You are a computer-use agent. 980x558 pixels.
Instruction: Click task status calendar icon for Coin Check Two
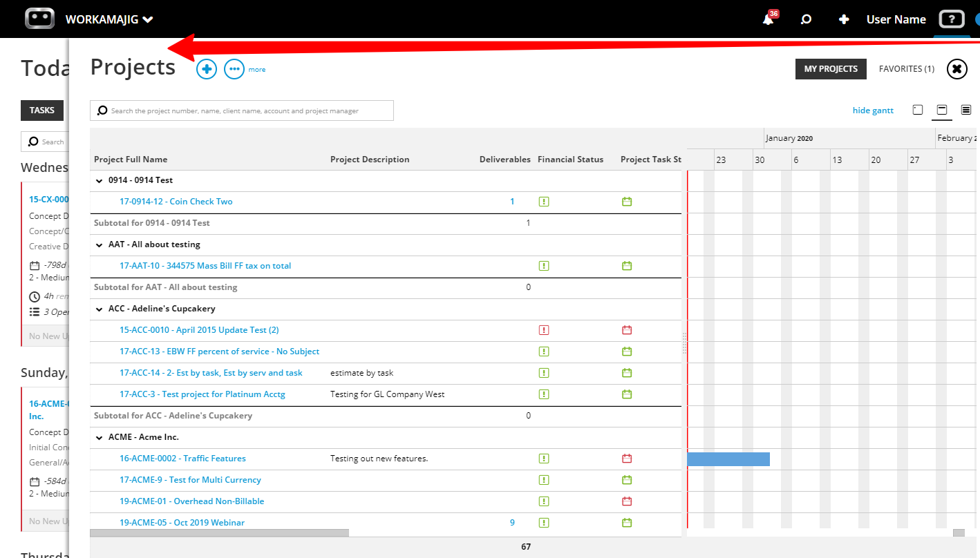627,202
